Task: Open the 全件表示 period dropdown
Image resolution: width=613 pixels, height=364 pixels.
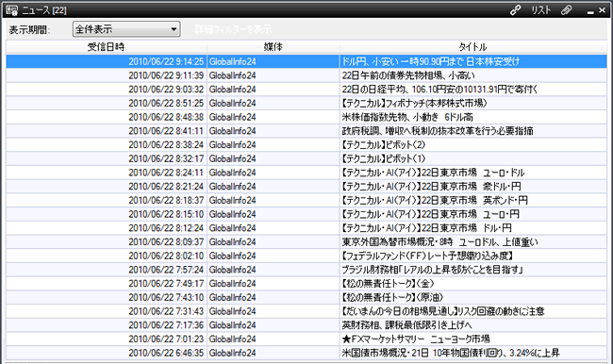Action: (x=126, y=29)
